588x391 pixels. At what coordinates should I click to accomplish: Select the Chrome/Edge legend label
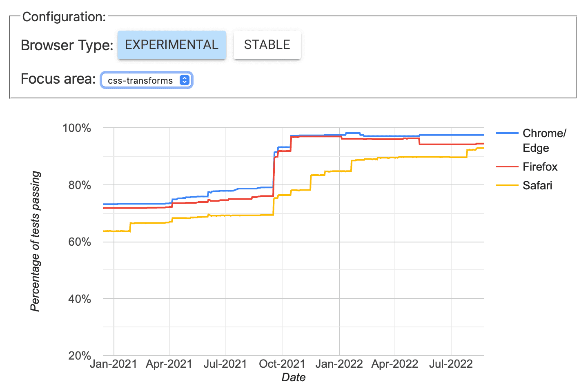tap(544, 140)
